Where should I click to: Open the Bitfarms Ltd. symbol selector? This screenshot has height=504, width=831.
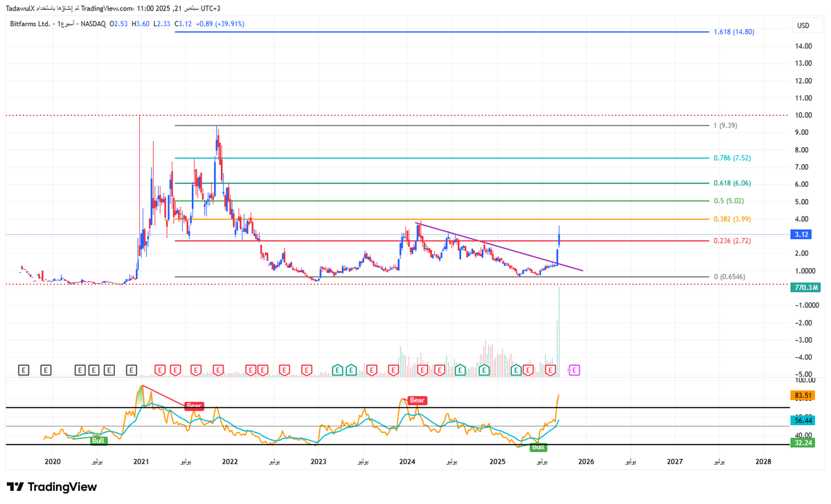31,23
